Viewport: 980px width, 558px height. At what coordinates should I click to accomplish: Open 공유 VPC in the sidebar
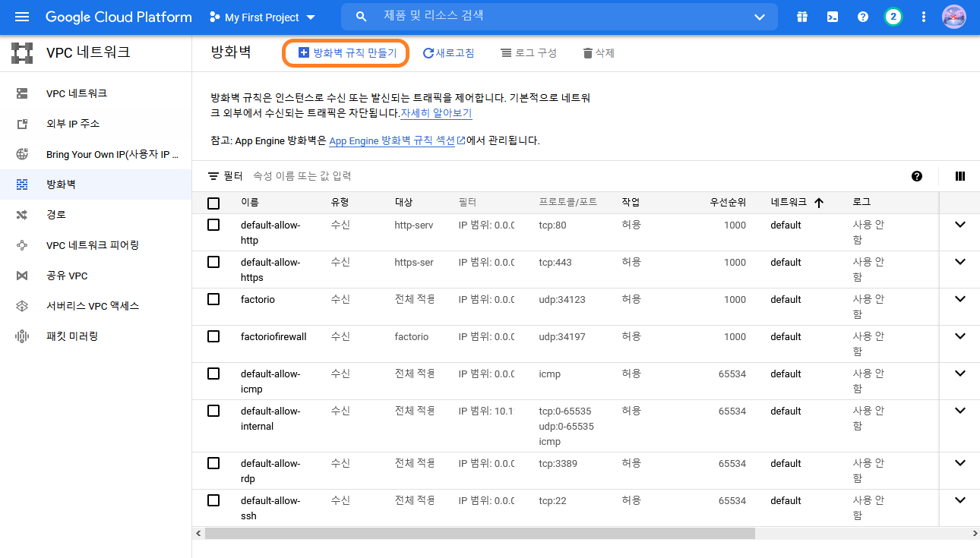click(96, 276)
